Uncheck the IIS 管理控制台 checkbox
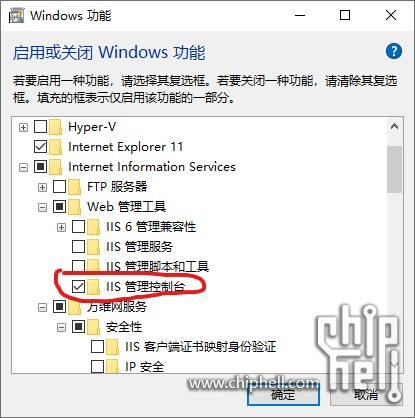The height and width of the screenshot is (418, 415). (x=78, y=287)
